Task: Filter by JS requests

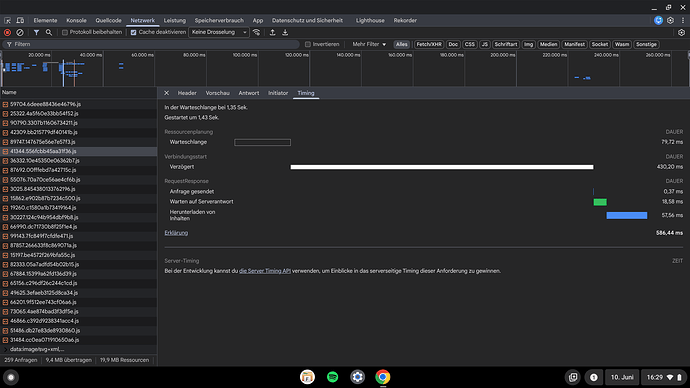Action: [x=484, y=44]
